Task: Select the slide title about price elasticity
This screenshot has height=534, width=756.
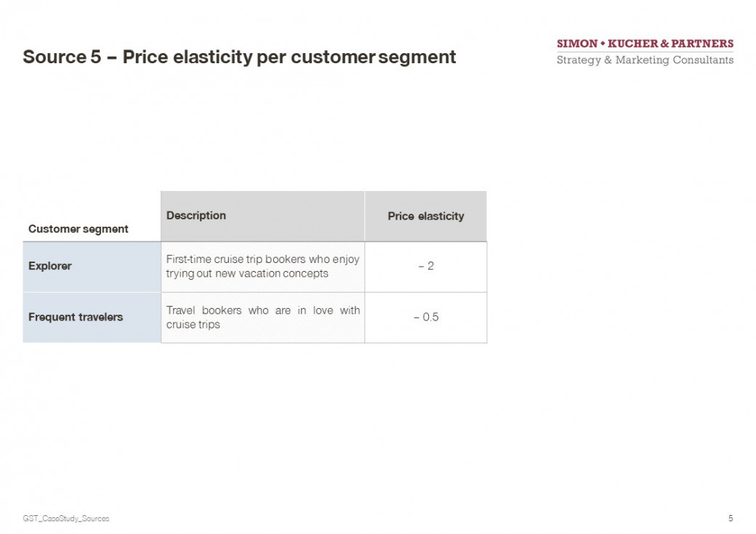Action: click(239, 57)
